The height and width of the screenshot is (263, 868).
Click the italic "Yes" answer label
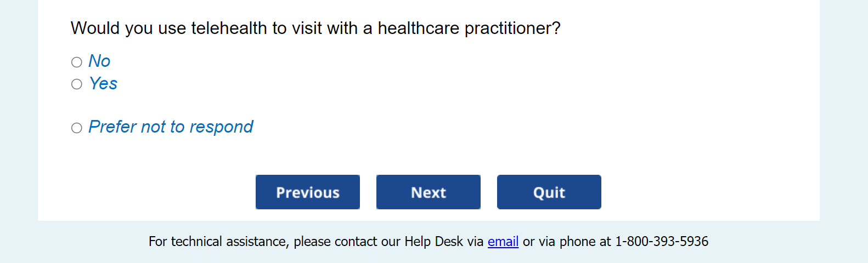pos(103,83)
